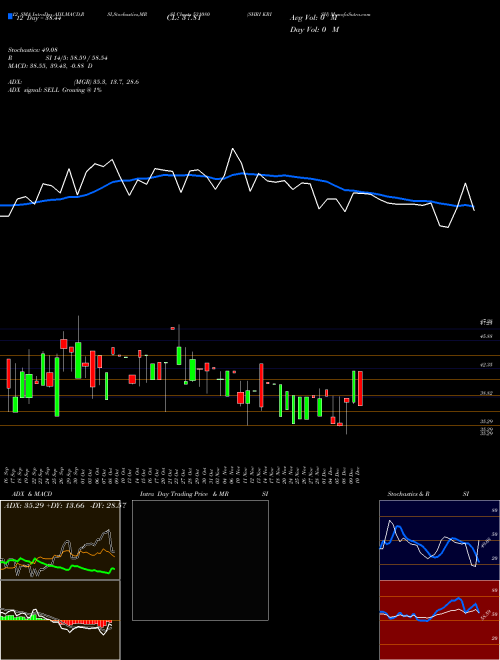Click the ADX signal SELL text
Image resolution: width=500 pixels, height=660 pixels.
[x=55, y=90]
